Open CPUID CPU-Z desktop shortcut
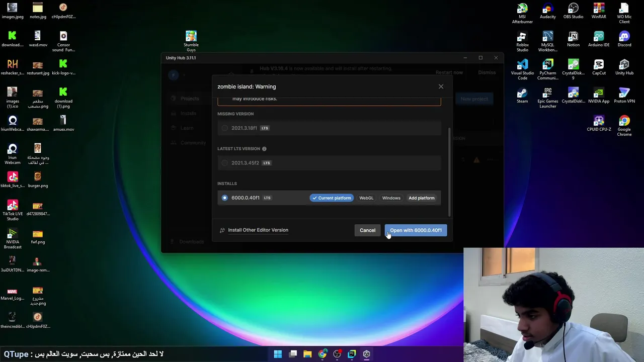The height and width of the screenshot is (362, 644). click(599, 124)
